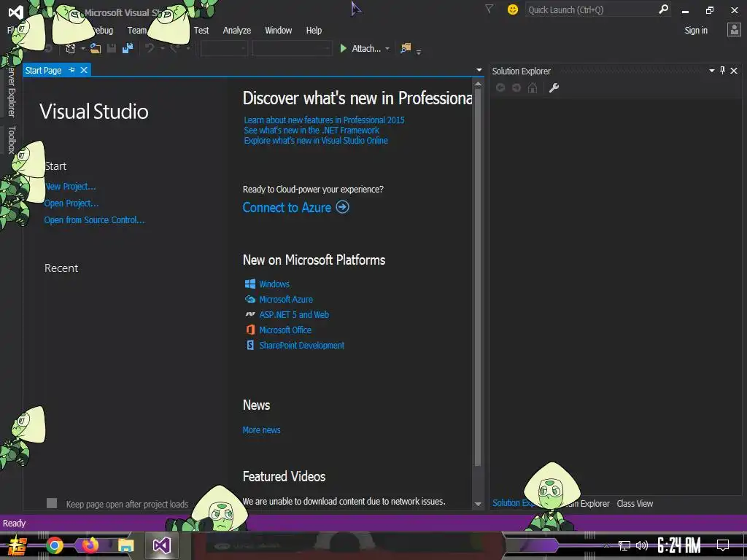The image size is (747, 560).
Task: Click the volume speaker tray icon
Action: 642,545
